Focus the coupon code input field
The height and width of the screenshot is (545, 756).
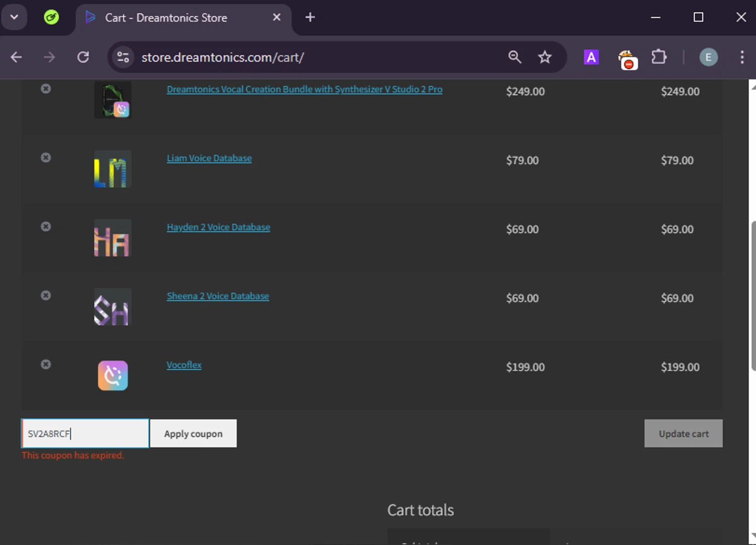85,434
